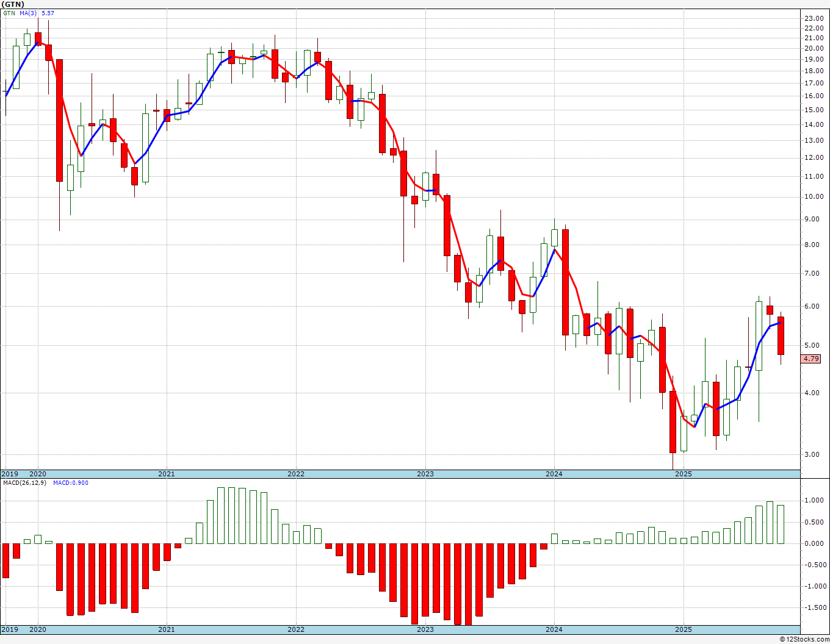Click the 17.00 price axis label

point(814,83)
